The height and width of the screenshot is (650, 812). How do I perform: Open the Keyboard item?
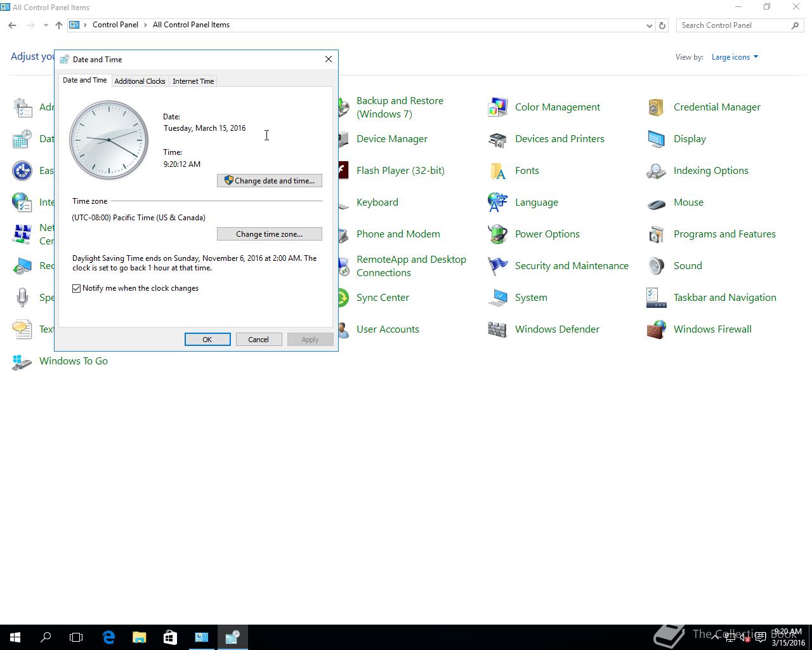pos(377,202)
